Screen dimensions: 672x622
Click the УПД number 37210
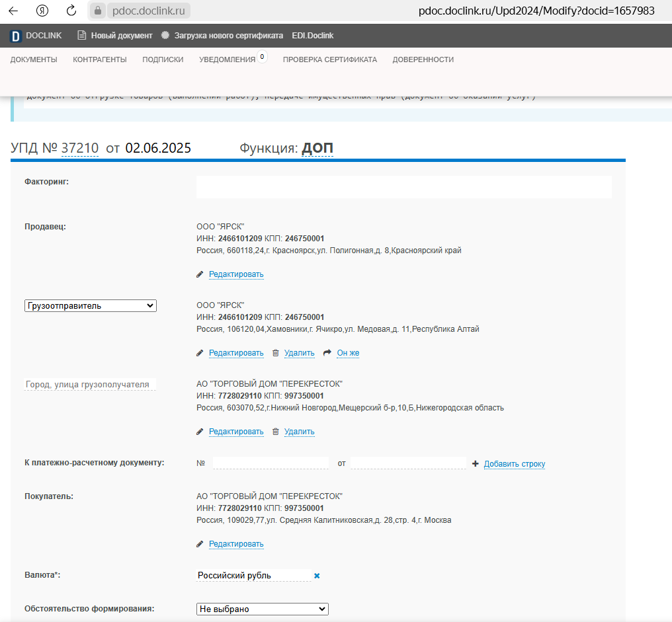click(x=80, y=148)
